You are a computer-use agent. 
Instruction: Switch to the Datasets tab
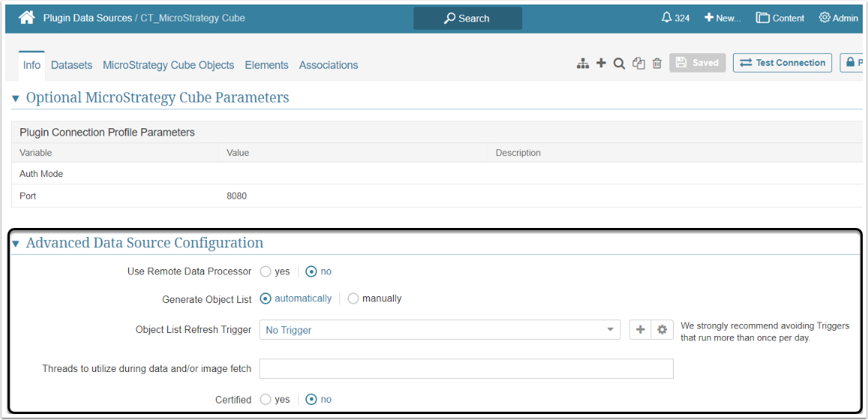tap(71, 64)
